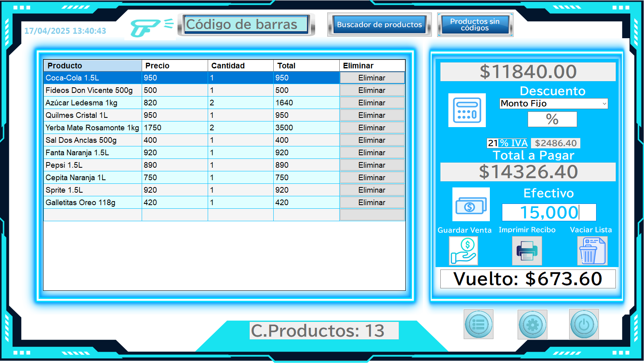
Task: Delete the Yerba Mate Rosamonte 1kg row
Action: 372,128
